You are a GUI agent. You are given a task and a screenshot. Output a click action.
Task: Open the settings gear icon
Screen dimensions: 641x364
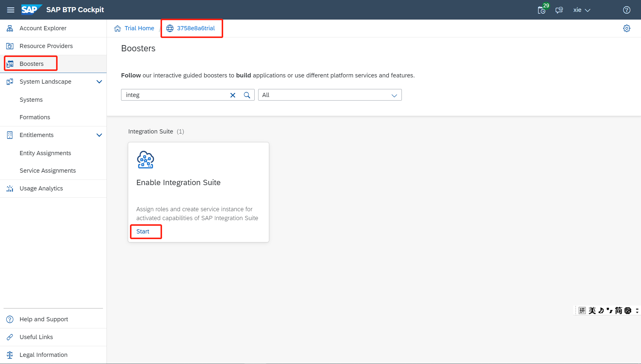click(x=627, y=28)
